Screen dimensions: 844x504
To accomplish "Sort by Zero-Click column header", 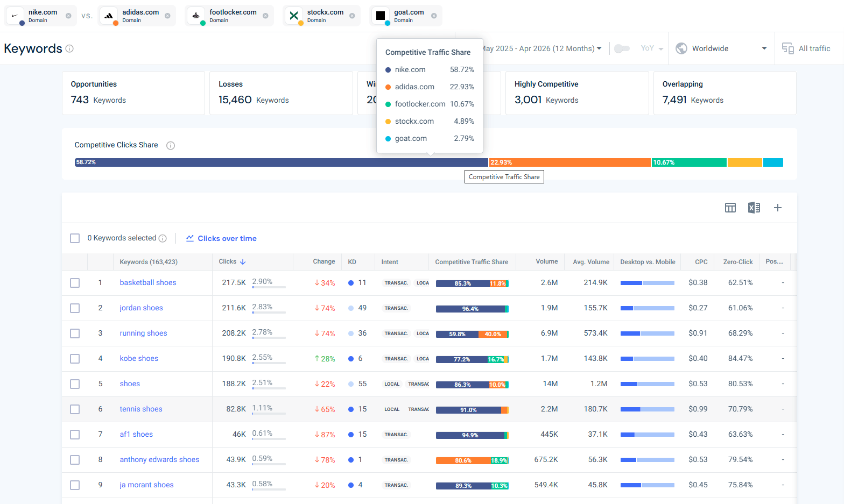I will coord(738,262).
